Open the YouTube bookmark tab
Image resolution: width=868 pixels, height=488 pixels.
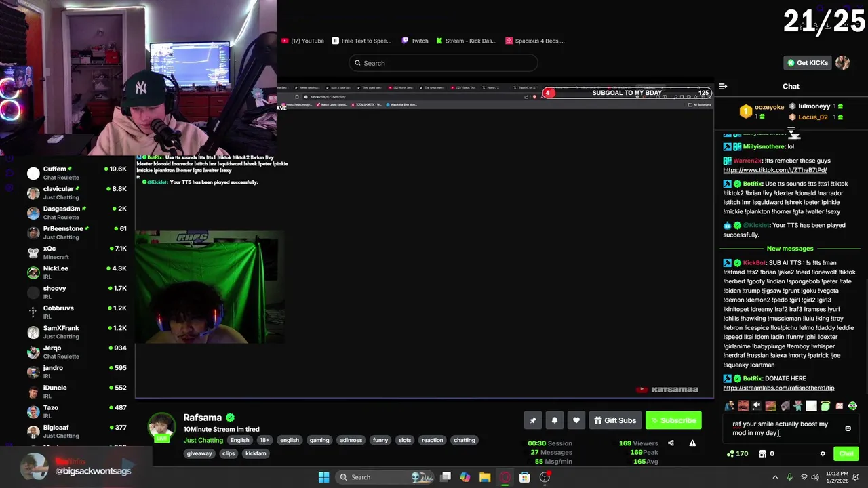click(303, 41)
